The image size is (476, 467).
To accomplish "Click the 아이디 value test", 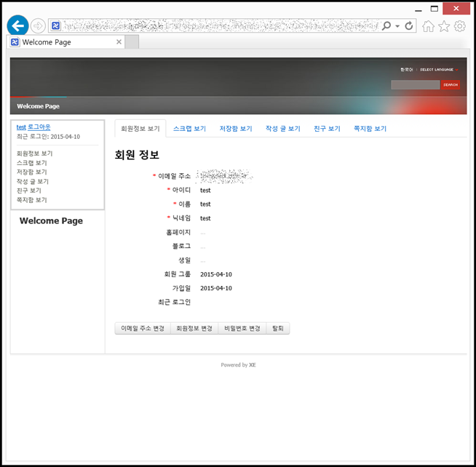I will pyautogui.click(x=205, y=191).
